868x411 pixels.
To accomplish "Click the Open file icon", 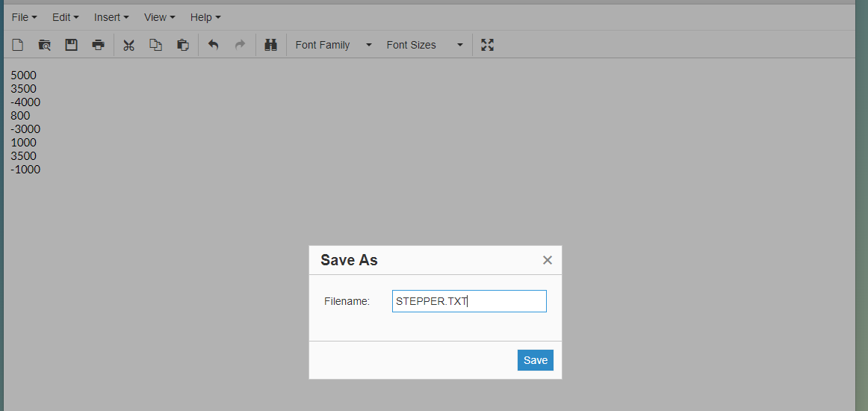I will tap(45, 45).
